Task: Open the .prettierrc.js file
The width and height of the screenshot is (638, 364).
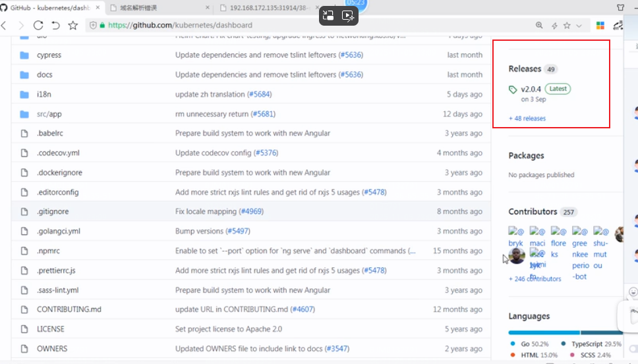Action: click(56, 271)
